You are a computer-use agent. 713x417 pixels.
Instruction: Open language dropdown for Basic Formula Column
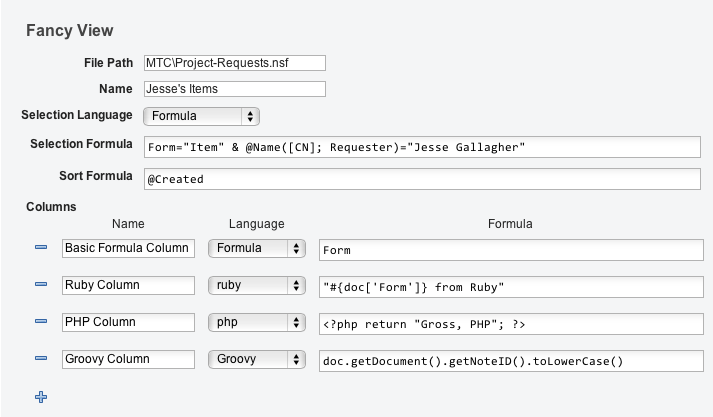(256, 248)
